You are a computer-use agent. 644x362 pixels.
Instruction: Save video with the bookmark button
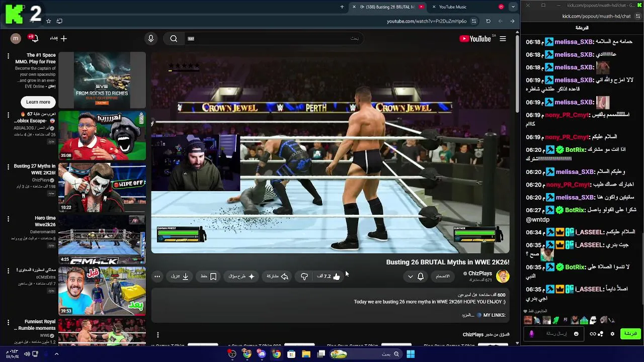tap(209, 276)
